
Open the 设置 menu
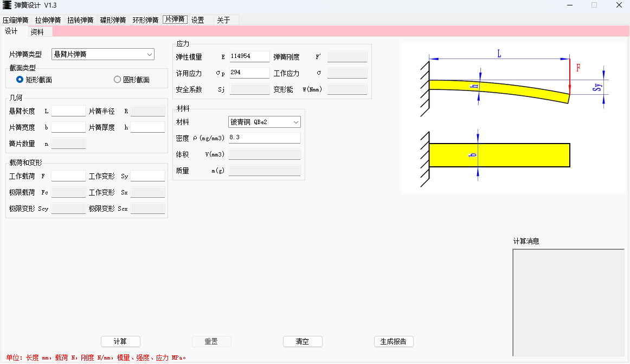coord(197,19)
